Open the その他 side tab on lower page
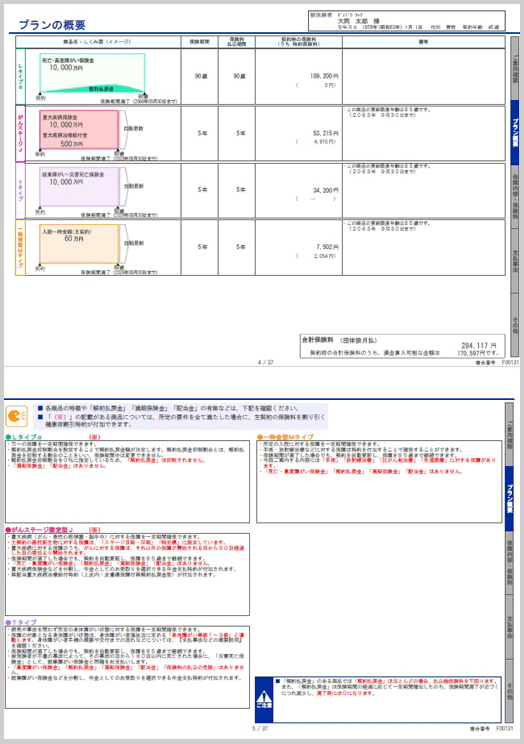Image resolution: width=524 pixels, height=744 pixels. (509, 690)
